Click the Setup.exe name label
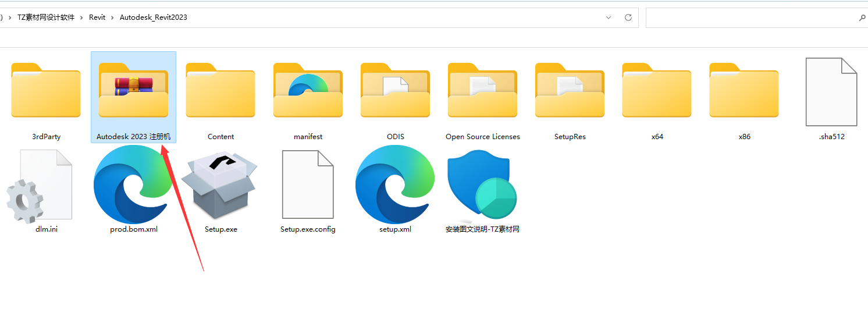Image resolution: width=868 pixels, height=312 pixels. pos(221,229)
